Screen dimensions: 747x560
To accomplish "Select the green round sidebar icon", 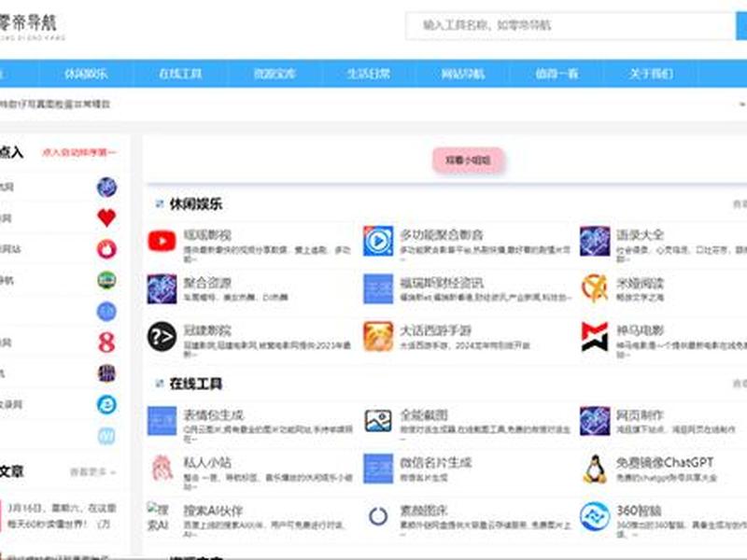I will pyautogui.click(x=106, y=280).
